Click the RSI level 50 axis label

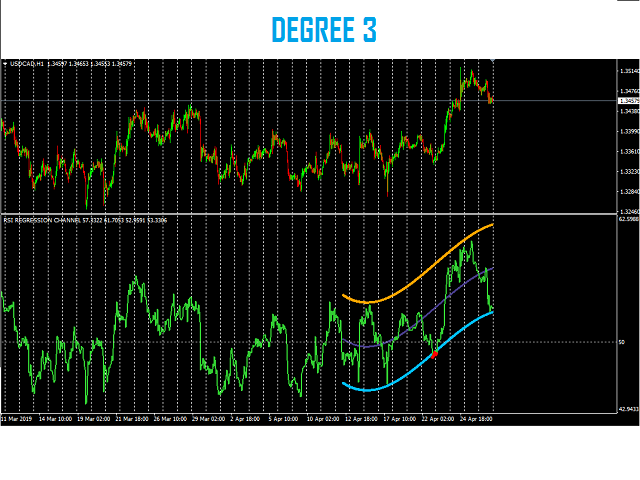click(x=622, y=342)
